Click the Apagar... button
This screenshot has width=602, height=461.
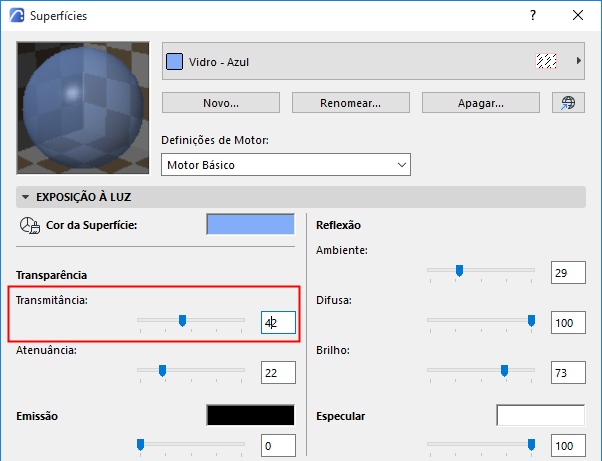(481, 103)
